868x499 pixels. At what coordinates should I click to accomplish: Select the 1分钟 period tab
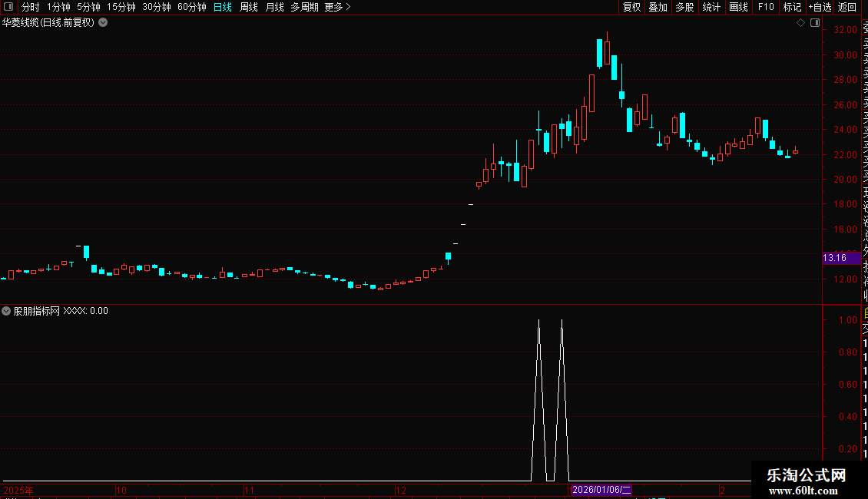(58, 7)
